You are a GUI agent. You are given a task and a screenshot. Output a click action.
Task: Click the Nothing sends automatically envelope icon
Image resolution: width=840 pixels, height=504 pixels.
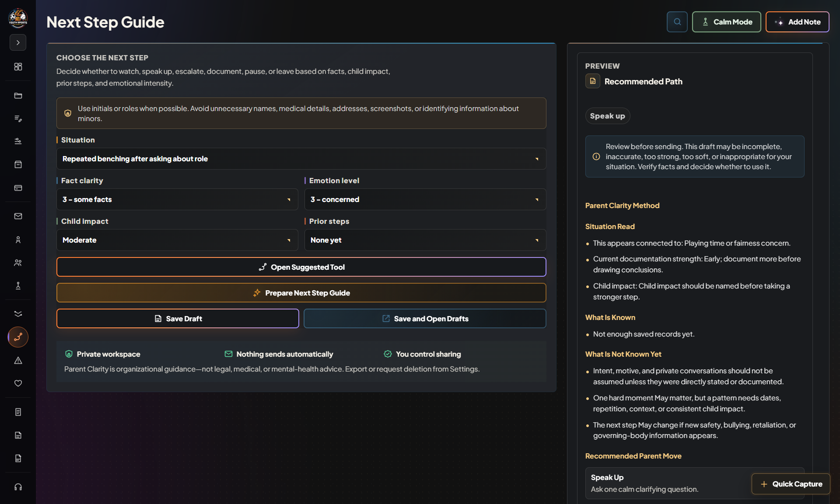[228, 354]
